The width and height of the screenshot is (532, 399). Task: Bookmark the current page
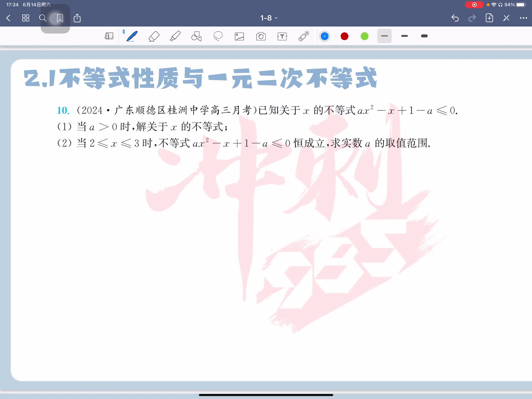[x=60, y=18]
